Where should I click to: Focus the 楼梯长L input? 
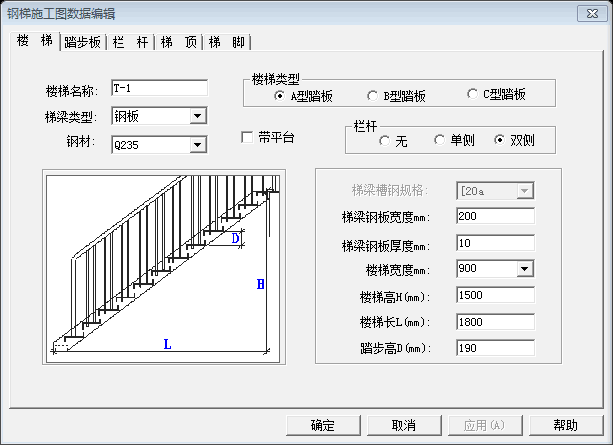click(495, 322)
